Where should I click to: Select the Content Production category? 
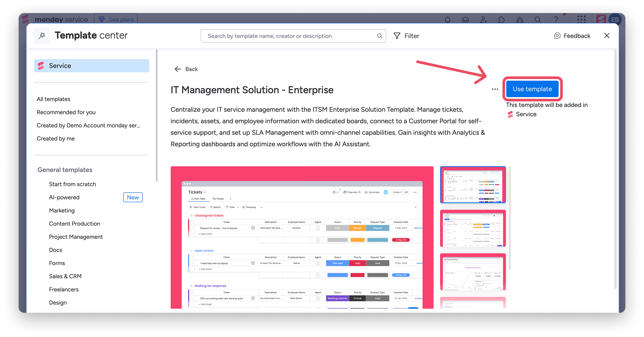[74, 224]
